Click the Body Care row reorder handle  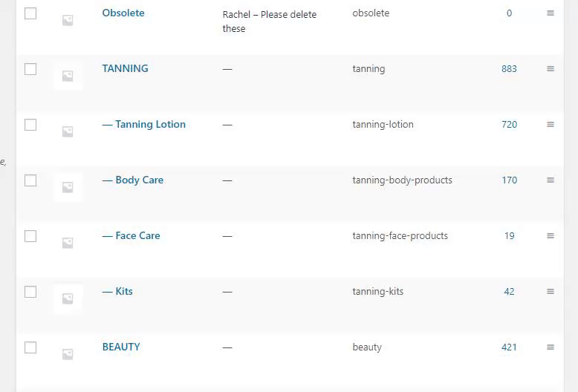(x=551, y=180)
